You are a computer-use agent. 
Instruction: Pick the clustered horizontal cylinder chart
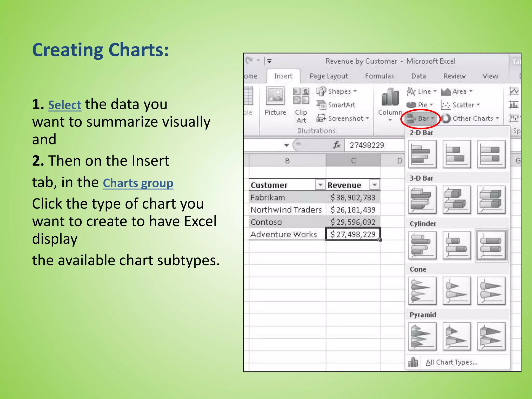tap(422, 245)
